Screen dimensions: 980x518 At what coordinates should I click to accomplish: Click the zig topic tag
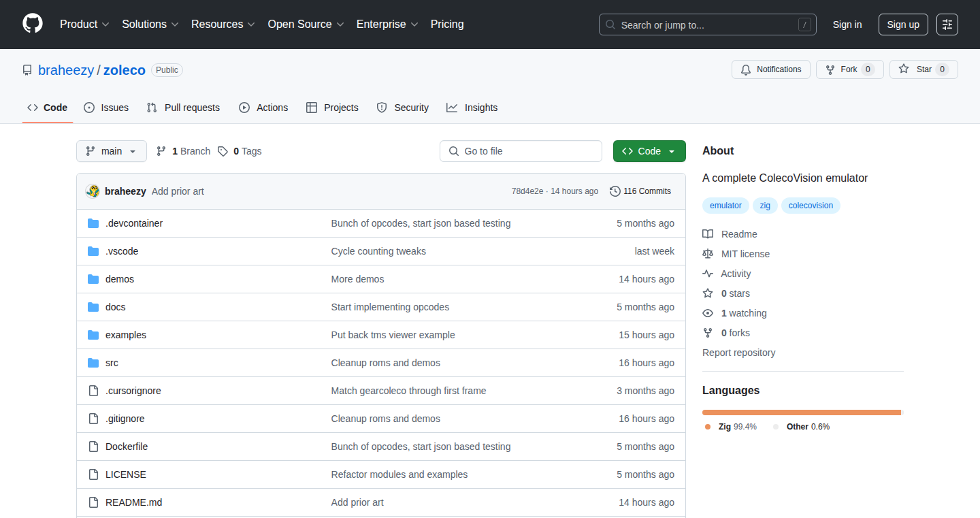point(765,206)
